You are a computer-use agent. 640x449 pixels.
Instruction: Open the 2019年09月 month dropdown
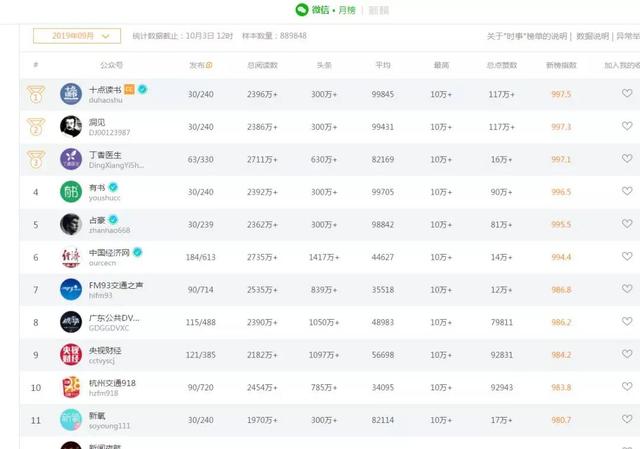77,36
